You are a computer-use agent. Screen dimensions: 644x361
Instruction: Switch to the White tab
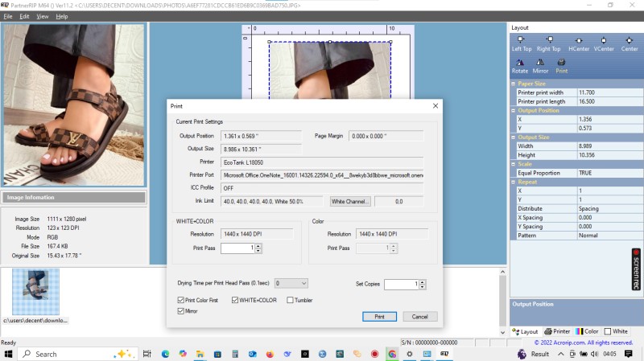616,331
